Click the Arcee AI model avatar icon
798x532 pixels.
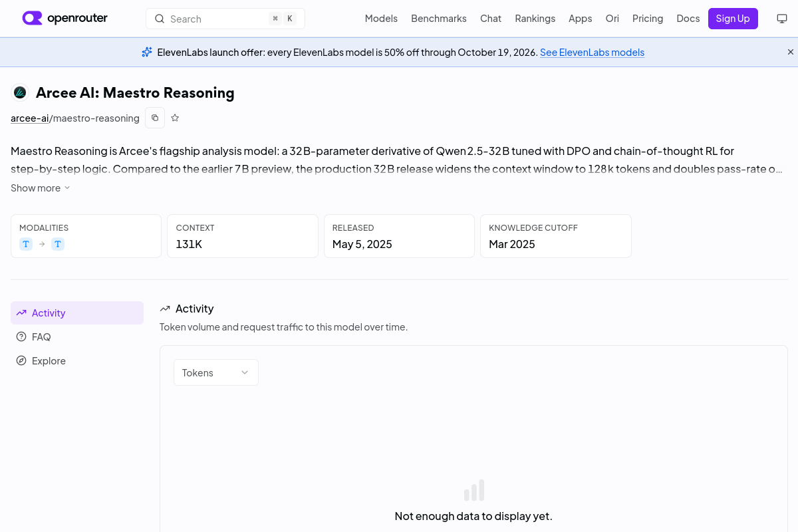pyautogui.click(x=20, y=92)
